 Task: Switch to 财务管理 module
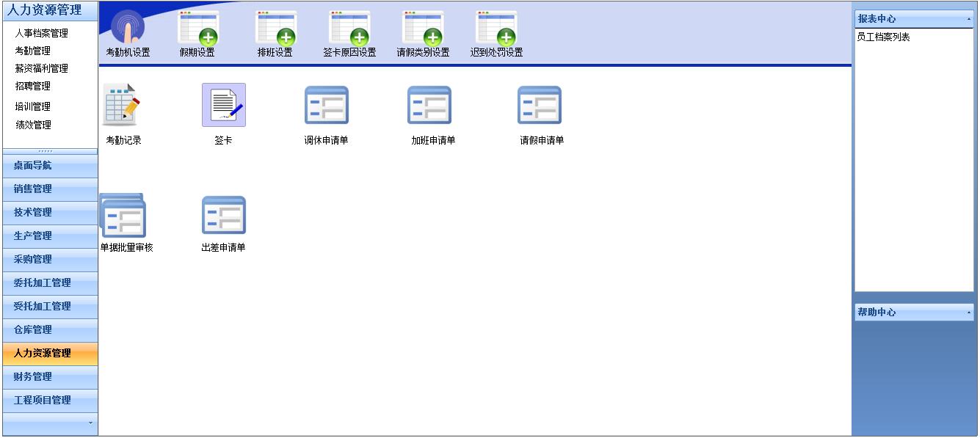click(33, 376)
